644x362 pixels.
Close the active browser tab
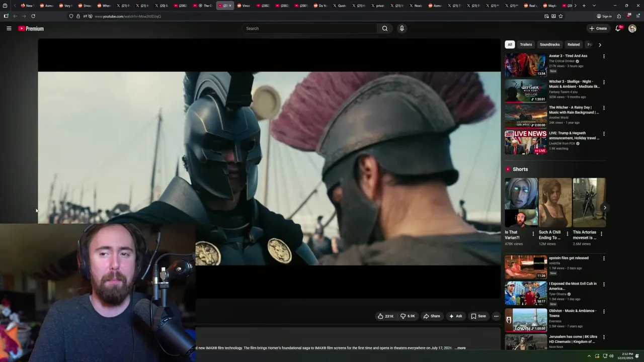tap(230, 6)
